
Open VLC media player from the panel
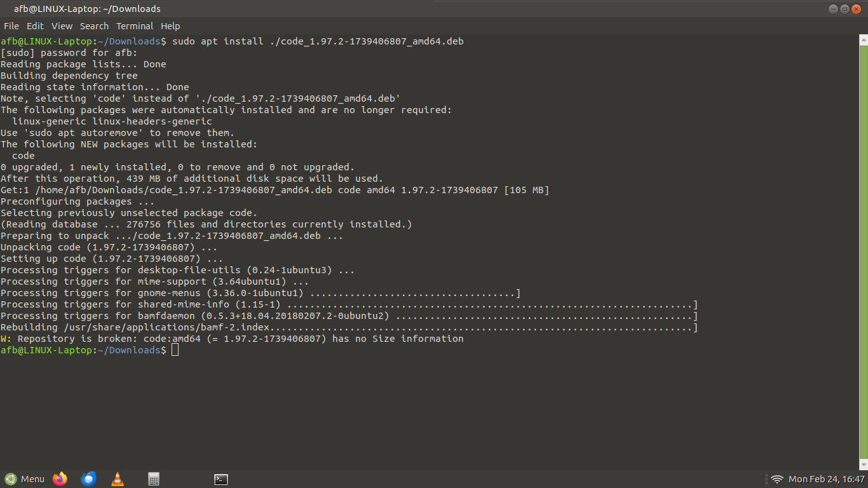tap(118, 479)
